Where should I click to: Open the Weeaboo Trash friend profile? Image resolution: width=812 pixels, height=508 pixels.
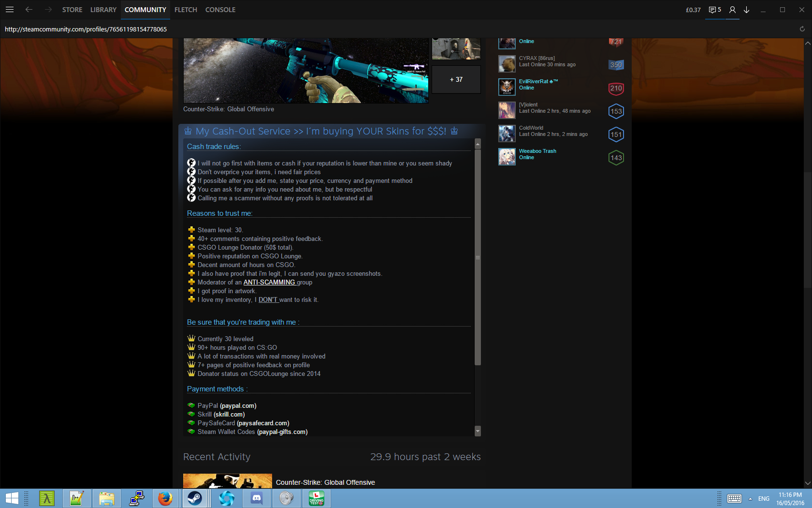pos(537,151)
